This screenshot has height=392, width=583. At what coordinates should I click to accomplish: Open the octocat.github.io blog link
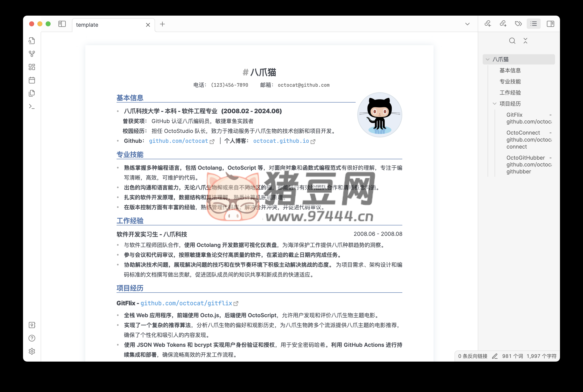click(x=281, y=141)
